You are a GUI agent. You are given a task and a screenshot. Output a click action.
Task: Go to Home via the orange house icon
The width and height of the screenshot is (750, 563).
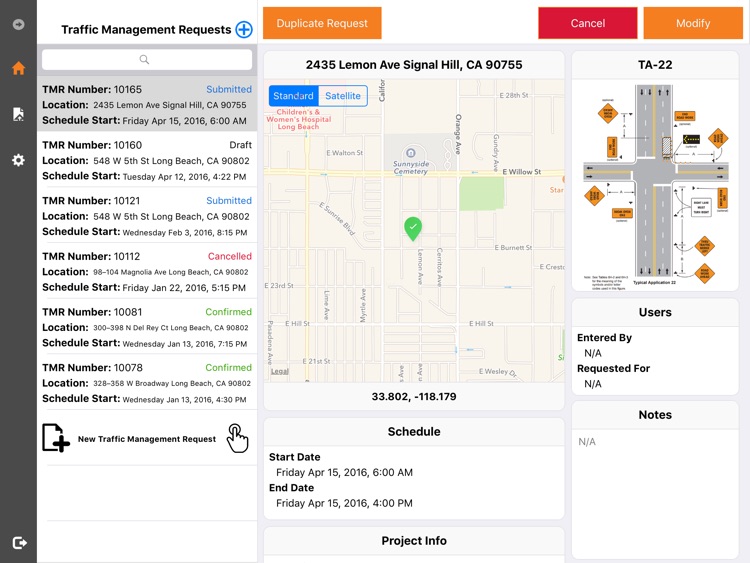[x=18, y=68]
